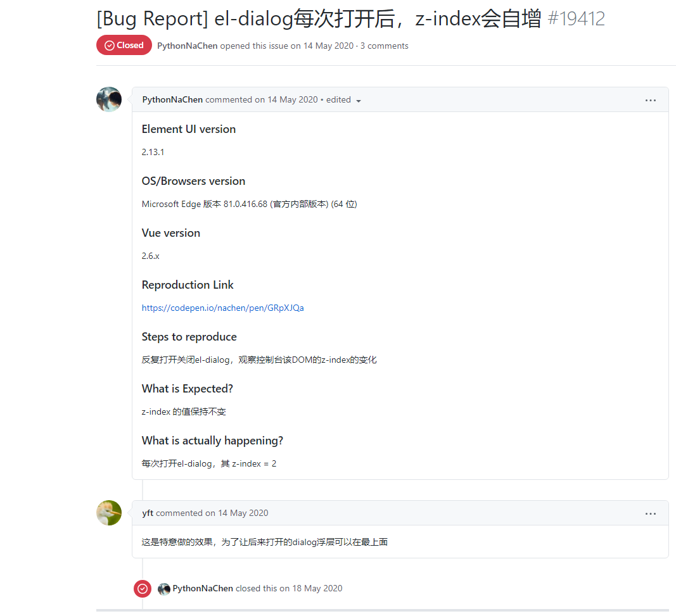This screenshot has height=616, width=676.
Task: Open options menu on yft's comment
Action: pyautogui.click(x=650, y=513)
